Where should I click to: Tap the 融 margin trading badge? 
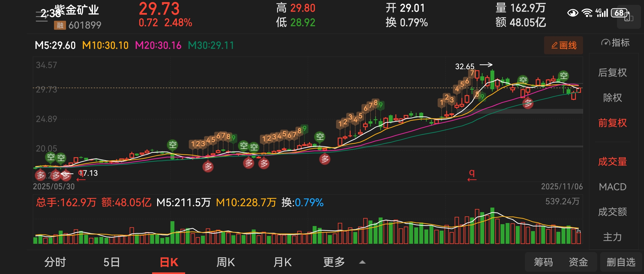click(60, 25)
